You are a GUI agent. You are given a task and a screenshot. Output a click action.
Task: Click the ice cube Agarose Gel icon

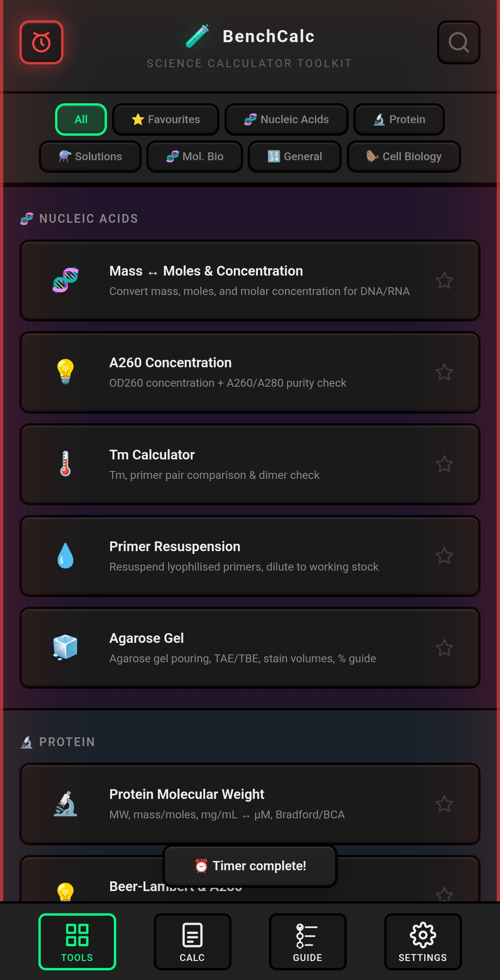click(x=65, y=647)
